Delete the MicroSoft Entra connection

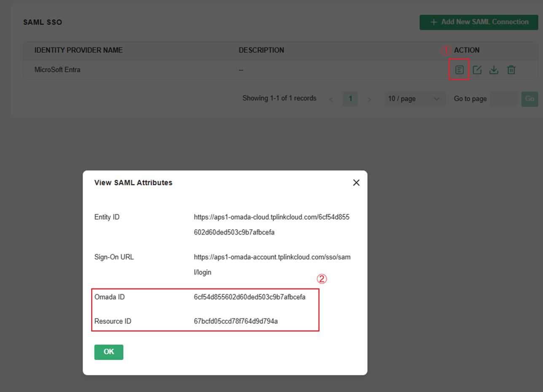[511, 70]
